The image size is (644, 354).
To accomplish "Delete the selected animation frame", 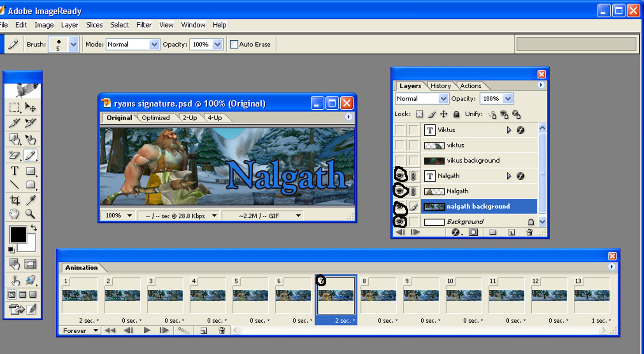I will coord(222,330).
